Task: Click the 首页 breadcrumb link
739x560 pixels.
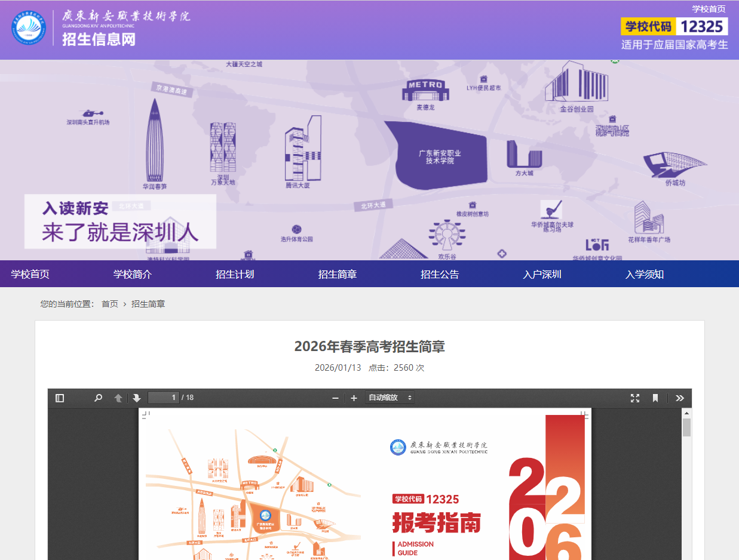Action: point(109,304)
